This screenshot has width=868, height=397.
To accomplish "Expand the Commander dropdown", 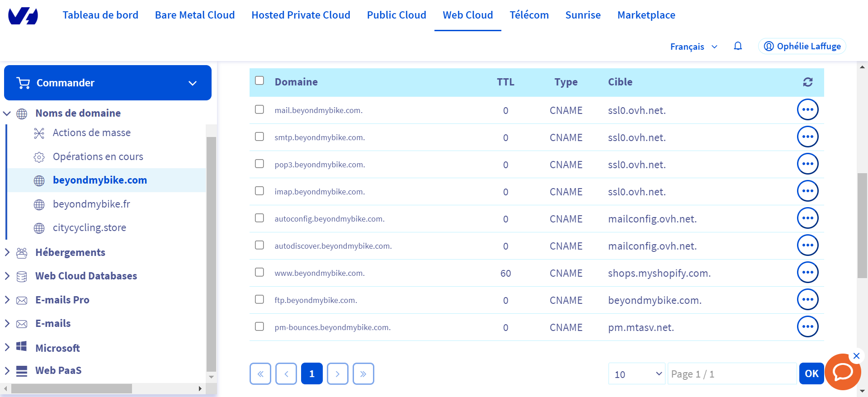I will [108, 83].
